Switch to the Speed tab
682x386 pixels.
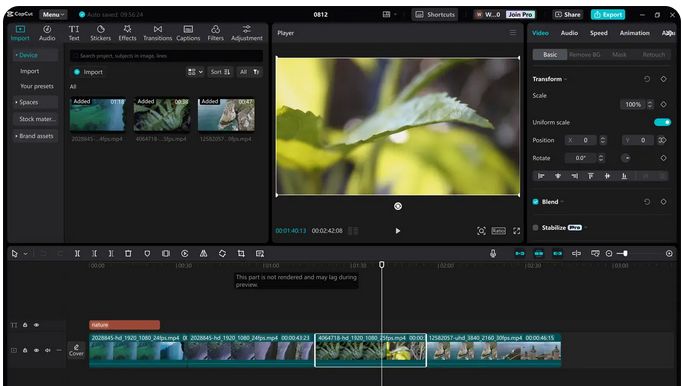point(598,33)
